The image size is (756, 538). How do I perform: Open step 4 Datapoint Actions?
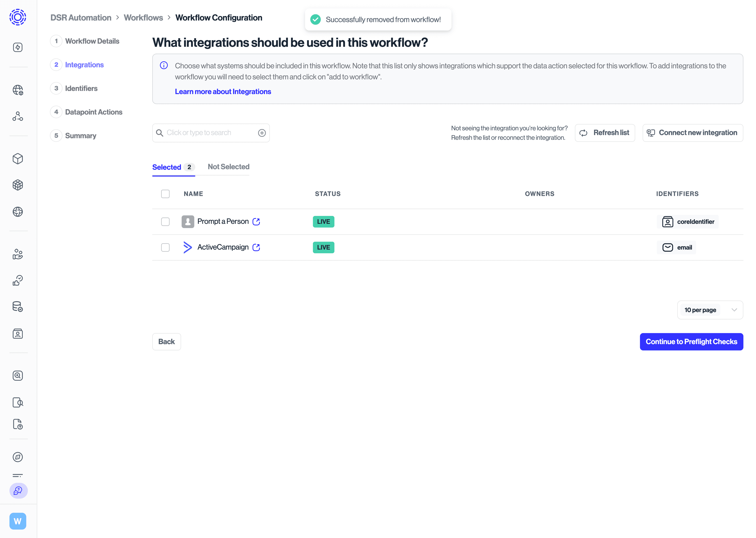(x=94, y=112)
